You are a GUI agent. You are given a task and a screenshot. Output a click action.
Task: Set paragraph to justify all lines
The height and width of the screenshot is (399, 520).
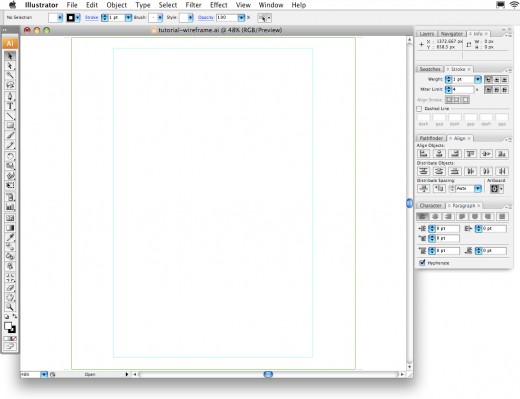502,216
